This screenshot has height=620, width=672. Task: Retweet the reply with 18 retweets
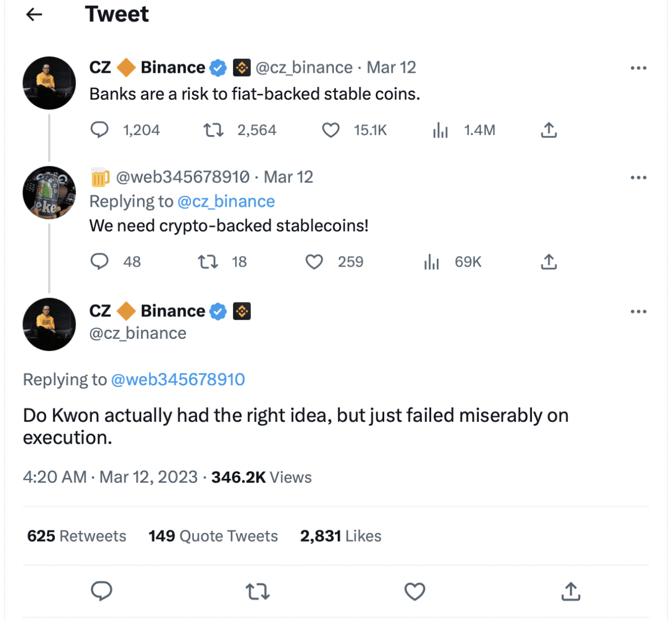[x=208, y=262]
